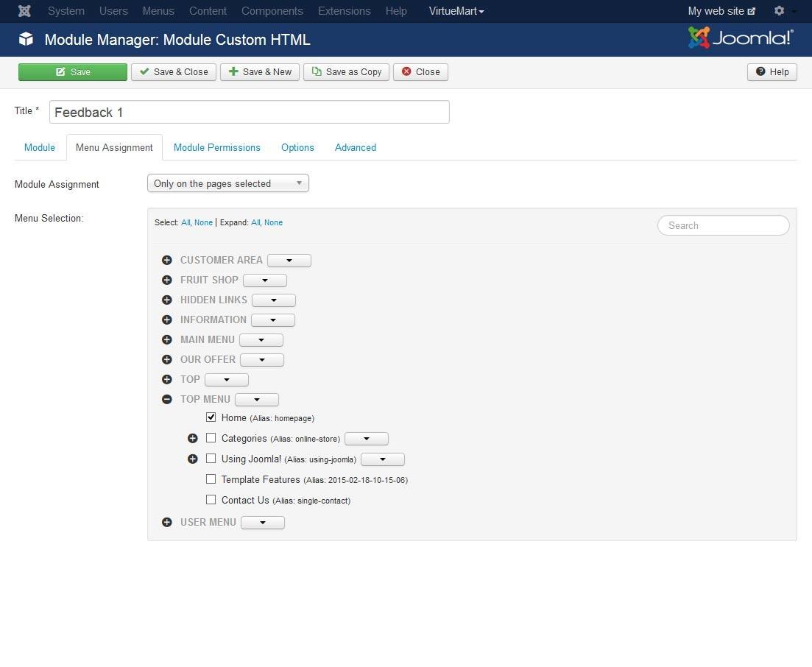Click the Joomla logo icon in top bar
Image resolution: width=812 pixels, height=667 pixels.
point(24,11)
